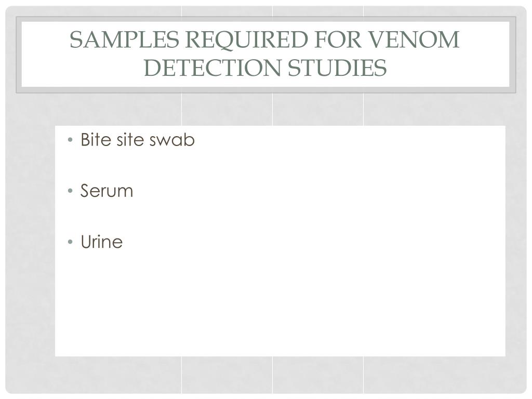Screen dimensions: 532x399
Task: Click the word 'SAMPLES' in the title
Action: (x=124, y=39)
